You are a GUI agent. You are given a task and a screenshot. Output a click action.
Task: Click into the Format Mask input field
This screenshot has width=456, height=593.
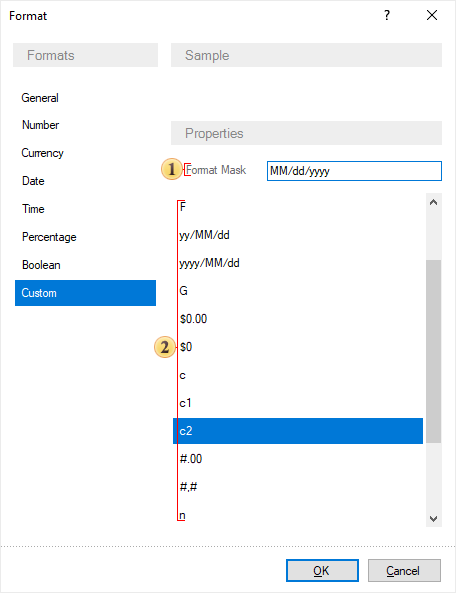tap(354, 171)
